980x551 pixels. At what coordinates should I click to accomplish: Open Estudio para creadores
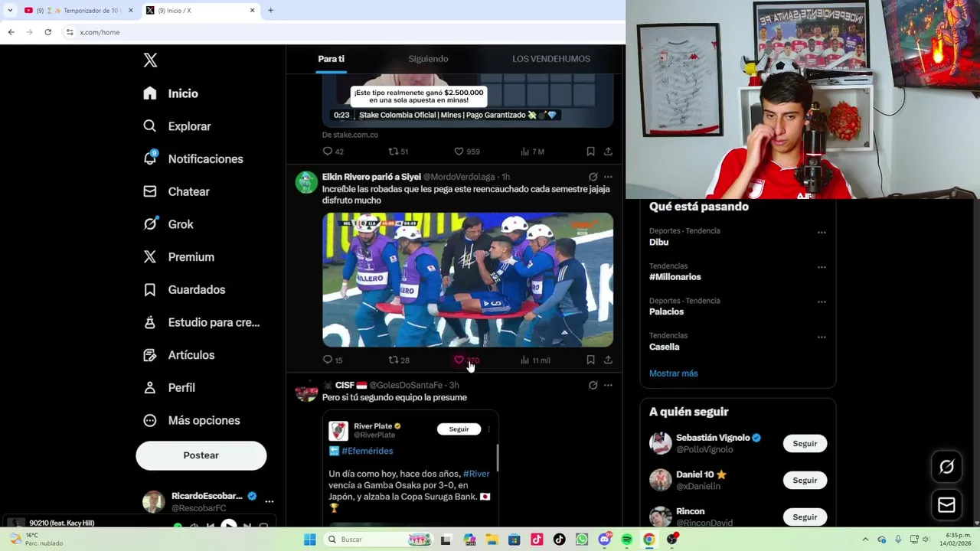coord(201,322)
